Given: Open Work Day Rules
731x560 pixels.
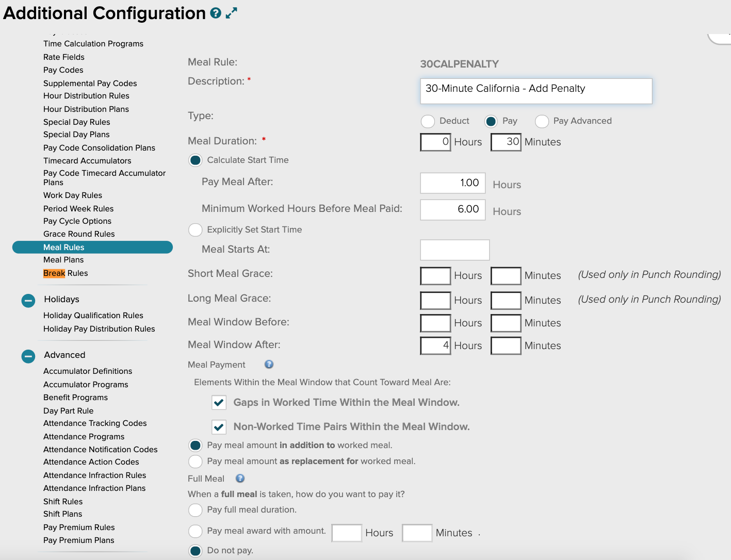Looking at the screenshot, I should point(73,195).
